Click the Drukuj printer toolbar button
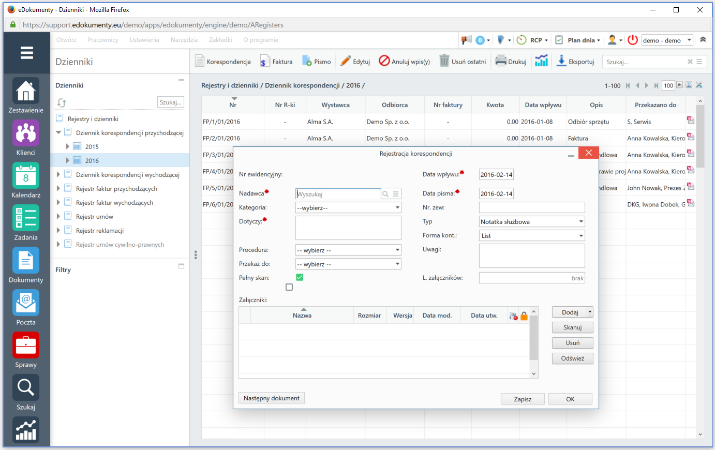 (x=509, y=61)
